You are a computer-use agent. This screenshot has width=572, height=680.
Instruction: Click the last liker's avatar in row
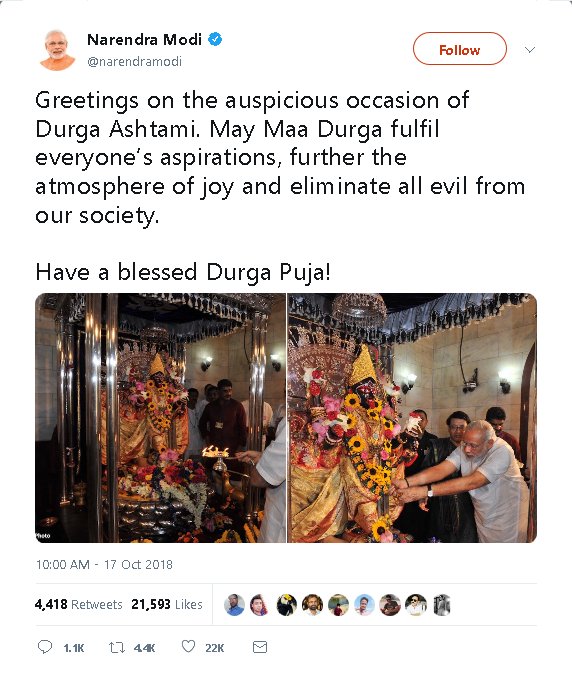pyautogui.click(x=442, y=605)
